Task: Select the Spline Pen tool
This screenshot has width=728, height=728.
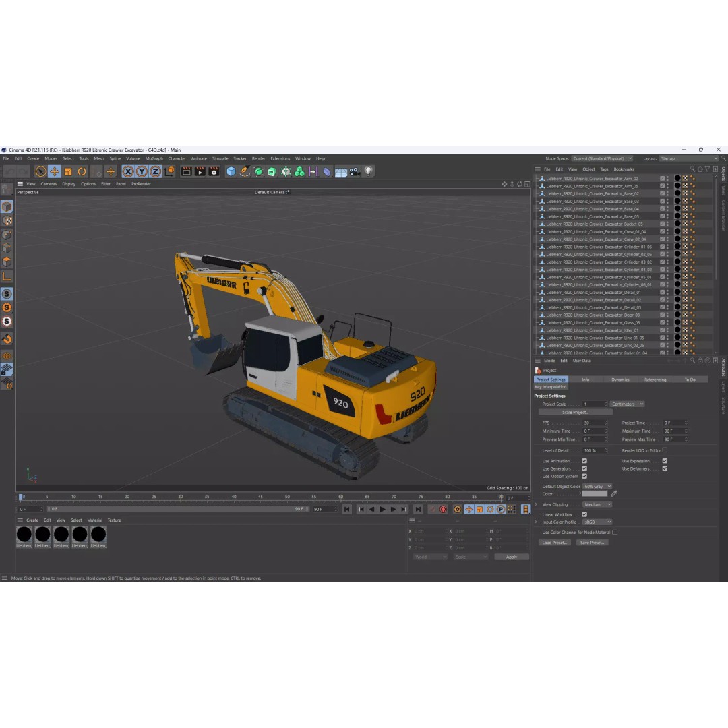Action: (245, 172)
